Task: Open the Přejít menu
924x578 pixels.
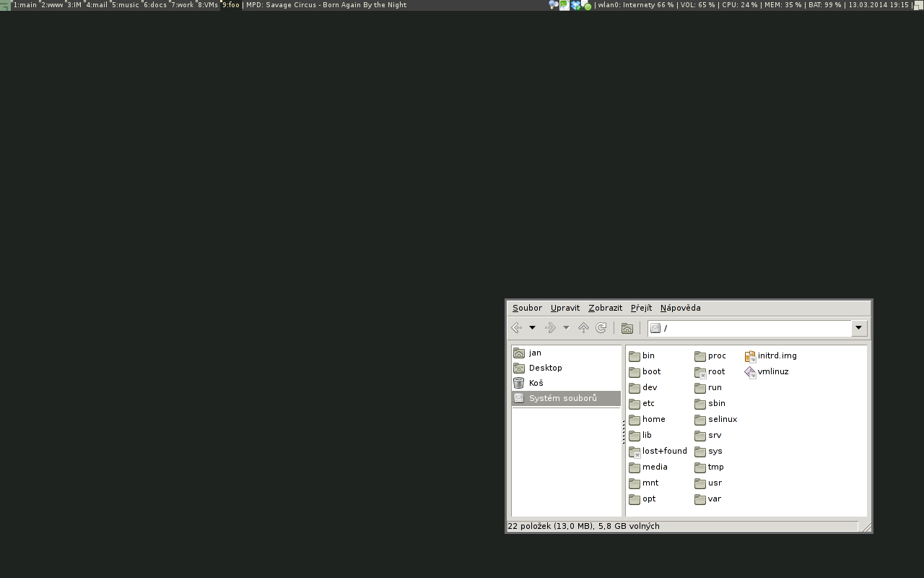Action: (x=641, y=308)
